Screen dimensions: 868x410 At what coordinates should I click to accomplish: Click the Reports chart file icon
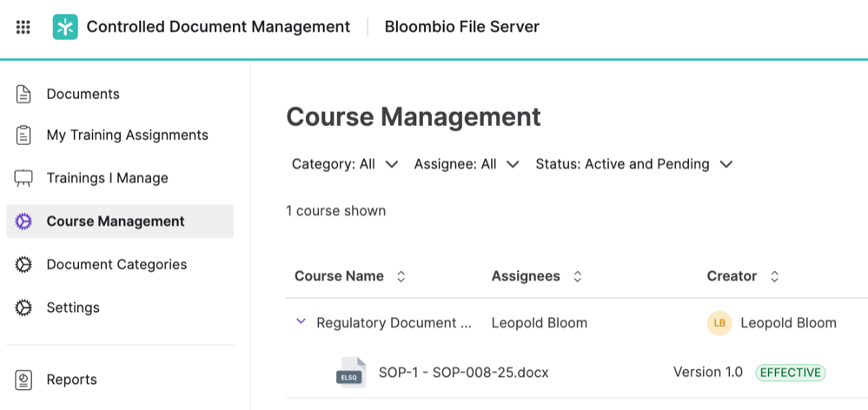(23, 380)
